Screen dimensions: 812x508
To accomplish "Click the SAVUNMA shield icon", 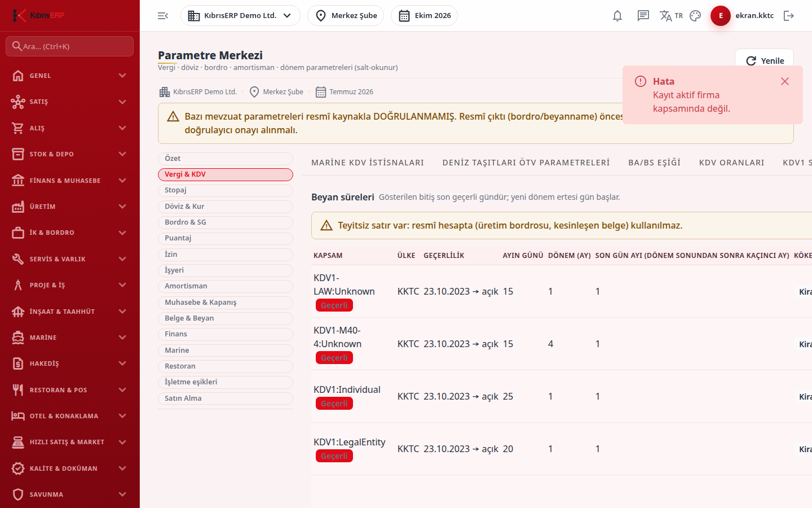I will click(x=18, y=494).
